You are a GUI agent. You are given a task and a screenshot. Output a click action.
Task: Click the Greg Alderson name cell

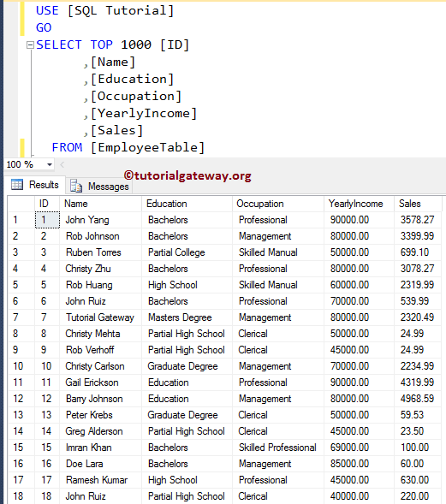coord(100,431)
